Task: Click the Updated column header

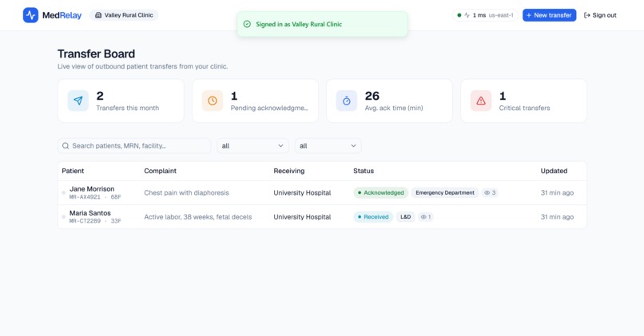Action: point(554,171)
